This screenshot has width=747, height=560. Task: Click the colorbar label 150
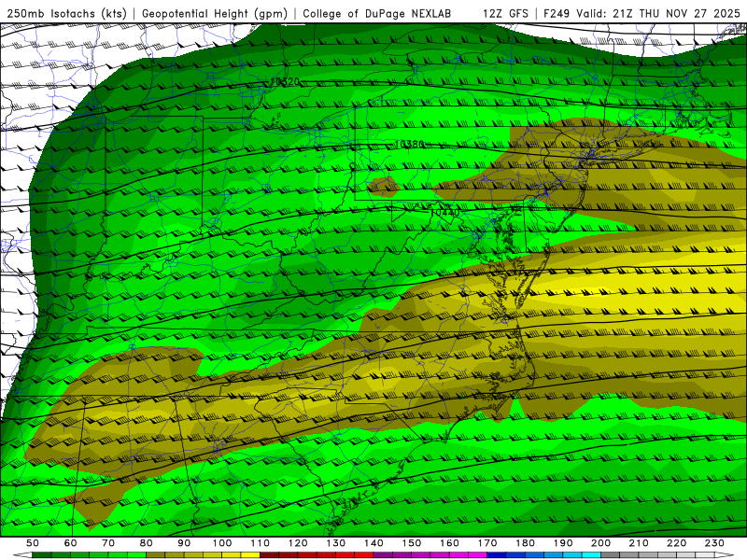(412, 543)
